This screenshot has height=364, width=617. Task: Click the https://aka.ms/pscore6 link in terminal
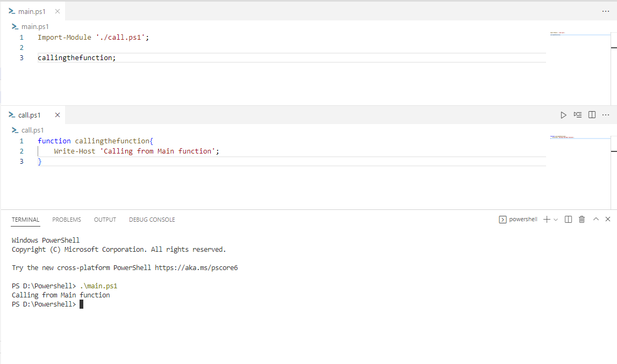[x=196, y=268]
